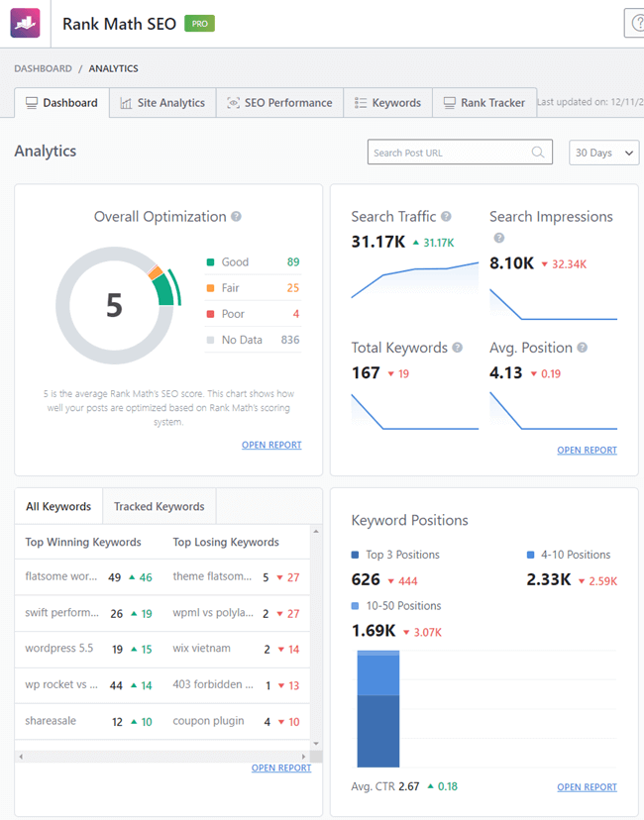This screenshot has height=820, width=644.
Task: Click the Good legend color swatch
Action: 210,262
